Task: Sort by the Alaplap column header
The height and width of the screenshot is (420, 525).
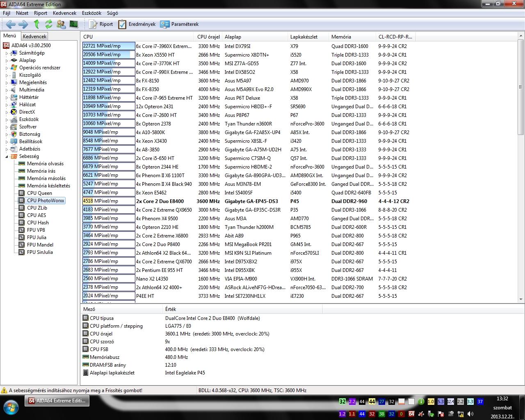Action: [x=255, y=37]
